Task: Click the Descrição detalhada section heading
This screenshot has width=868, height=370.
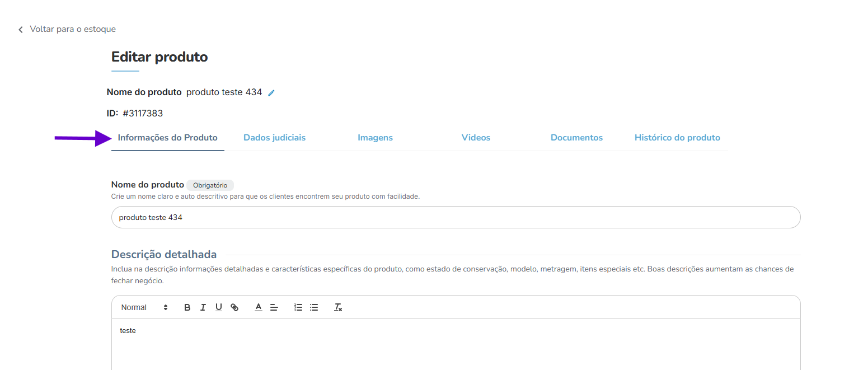Action: click(164, 255)
